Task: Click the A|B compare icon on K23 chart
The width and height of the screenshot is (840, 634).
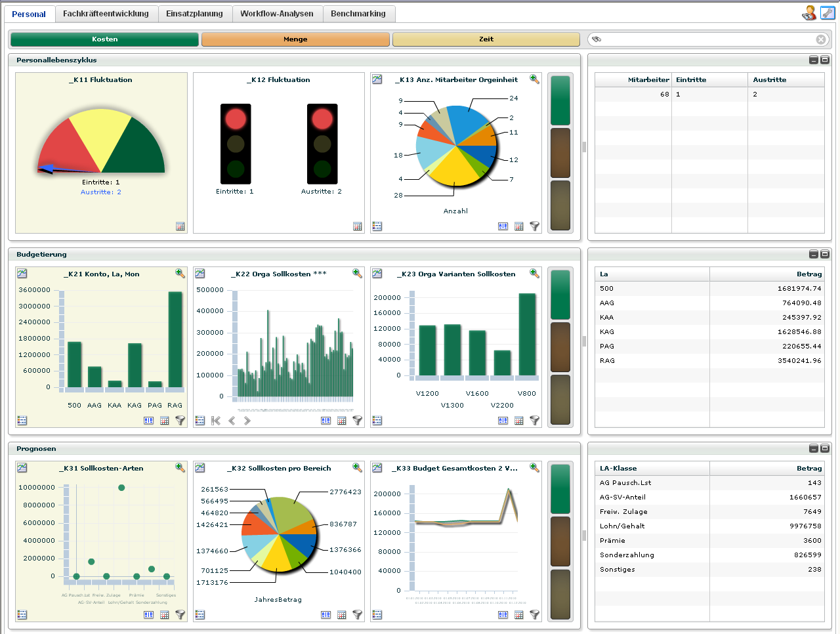Action: pyautogui.click(x=503, y=421)
